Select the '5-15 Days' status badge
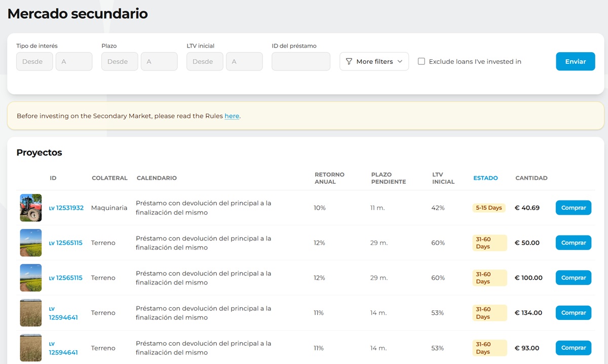608x364 pixels. click(x=489, y=208)
